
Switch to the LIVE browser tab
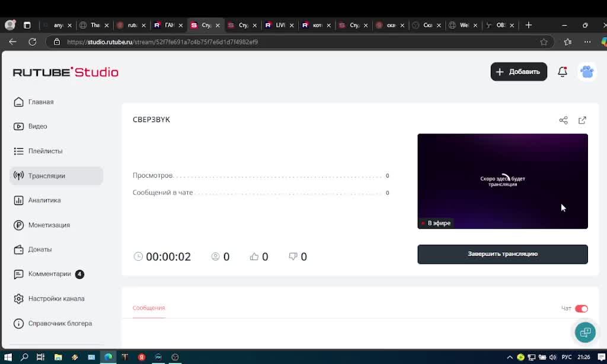[280, 25]
